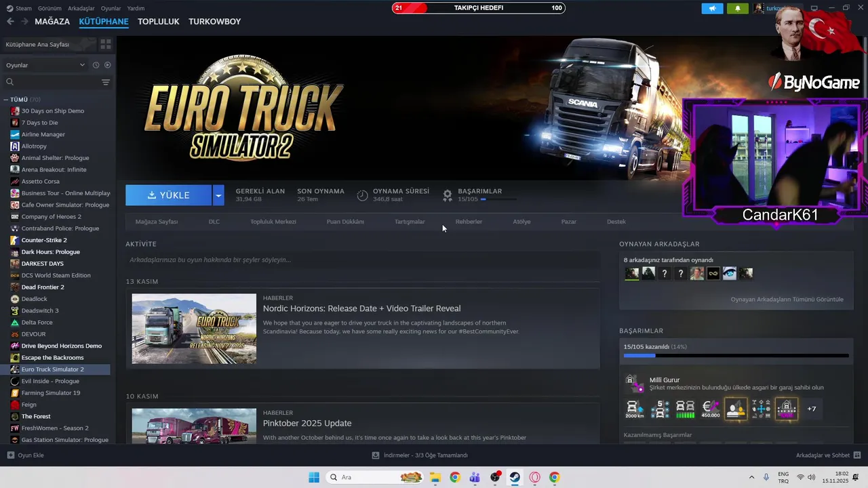868x488 pixels.
Task: Click the Oyun Ekle plus icon
Action: (10, 455)
